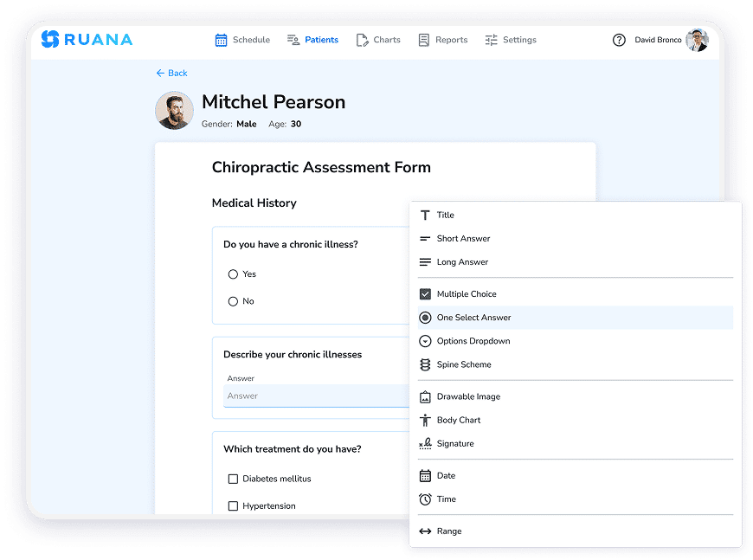This screenshot has height=560, width=753.
Task: Click the Gender: Male label
Action: [x=229, y=124]
